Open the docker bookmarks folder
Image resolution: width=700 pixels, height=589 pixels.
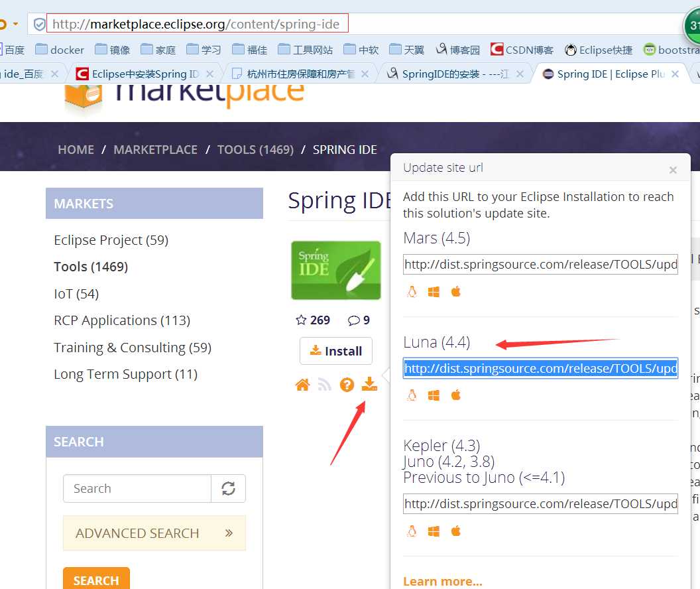[x=60, y=50]
